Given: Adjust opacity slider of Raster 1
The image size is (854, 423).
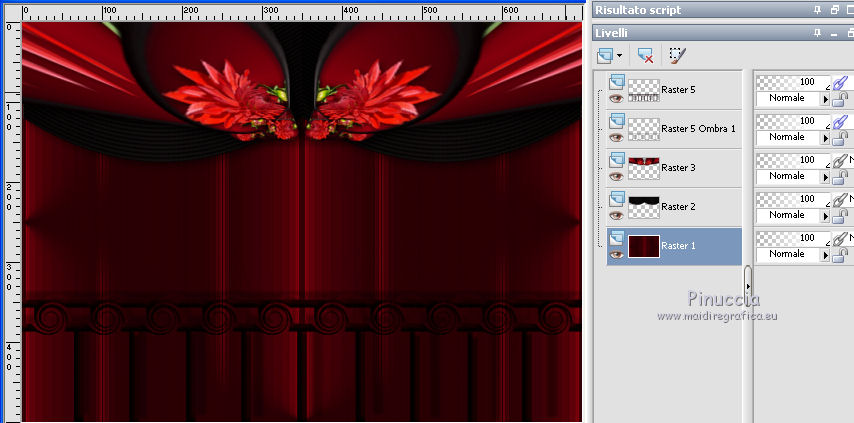Looking at the screenshot, I should (794, 238).
